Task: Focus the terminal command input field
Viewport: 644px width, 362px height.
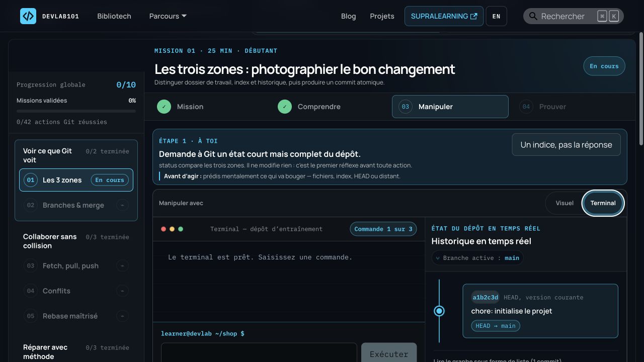Action: pyautogui.click(x=259, y=352)
